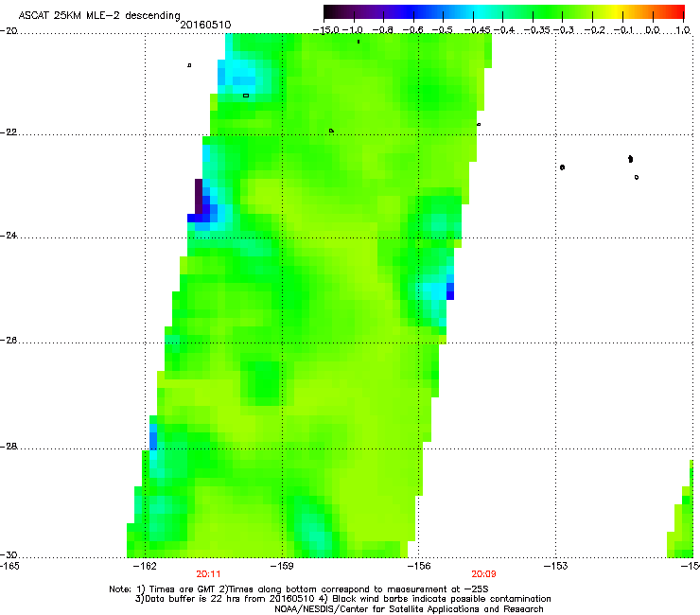
Task: Click the -30 latitude axis label
Action: 9,555
